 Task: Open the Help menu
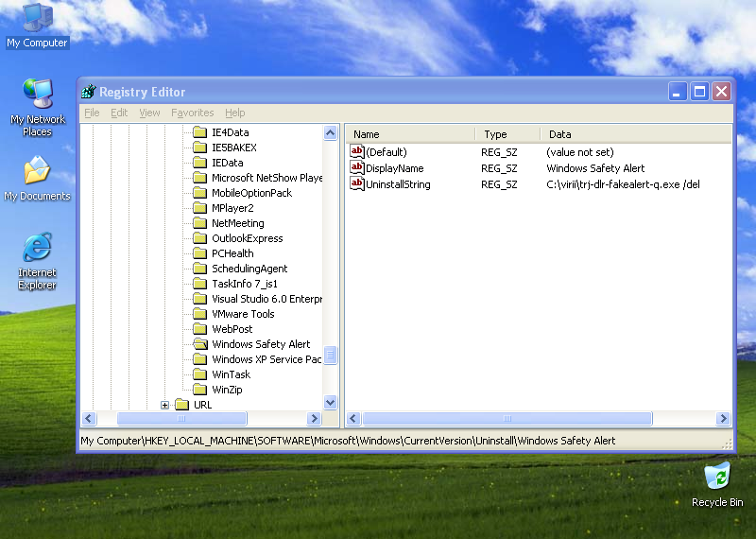click(234, 113)
